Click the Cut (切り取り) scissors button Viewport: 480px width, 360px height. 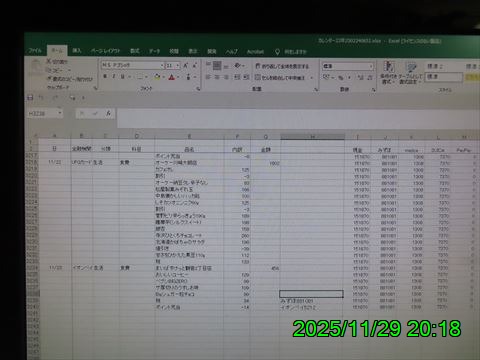coord(57,62)
